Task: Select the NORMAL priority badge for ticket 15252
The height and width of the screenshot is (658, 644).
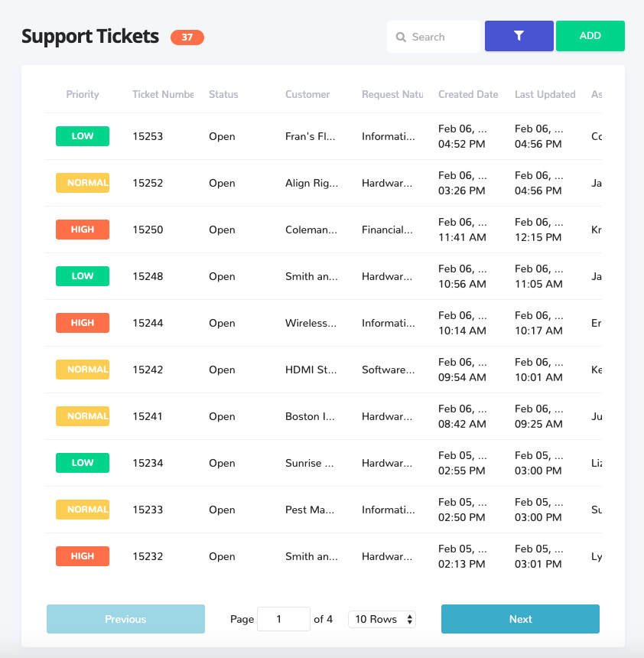Action: coord(83,183)
